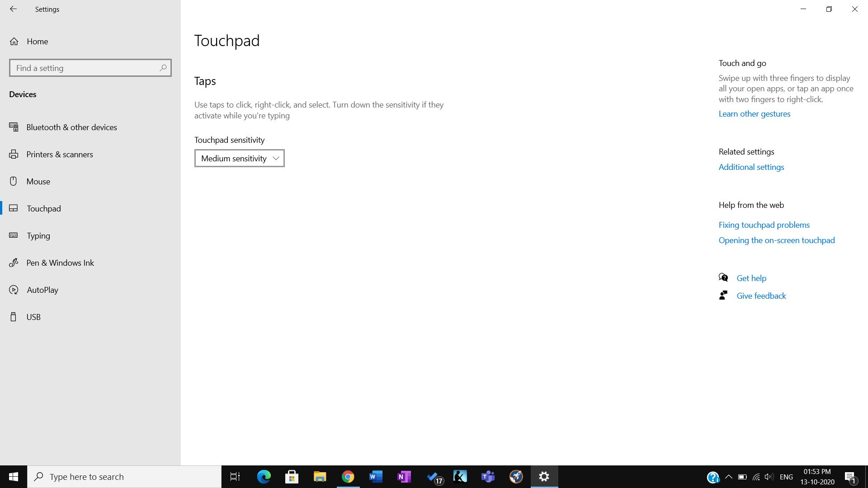Screen dimensions: 868x488
Task: Click the Settings gear icon in taskbar
Action: pos(544,476)
